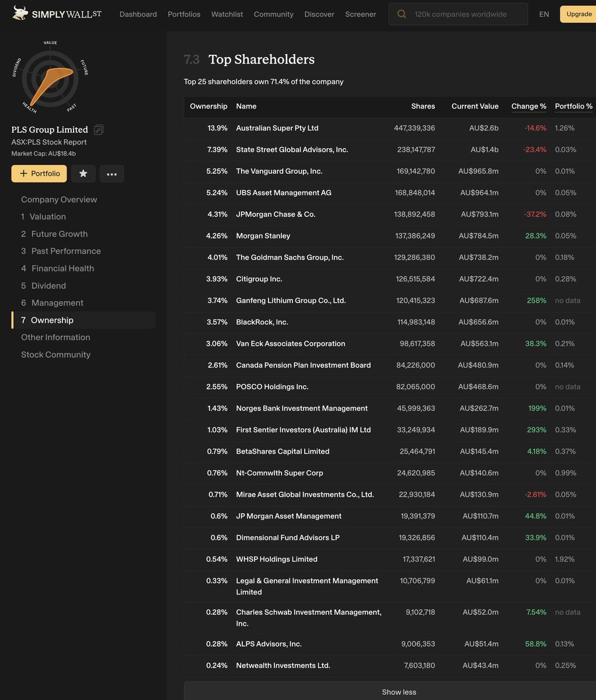The height and width of the screenshot is (700, 596).
Task: Click Netwealth Investments Ltd. name
Action: pyautogui.click(x=283, y=666)
